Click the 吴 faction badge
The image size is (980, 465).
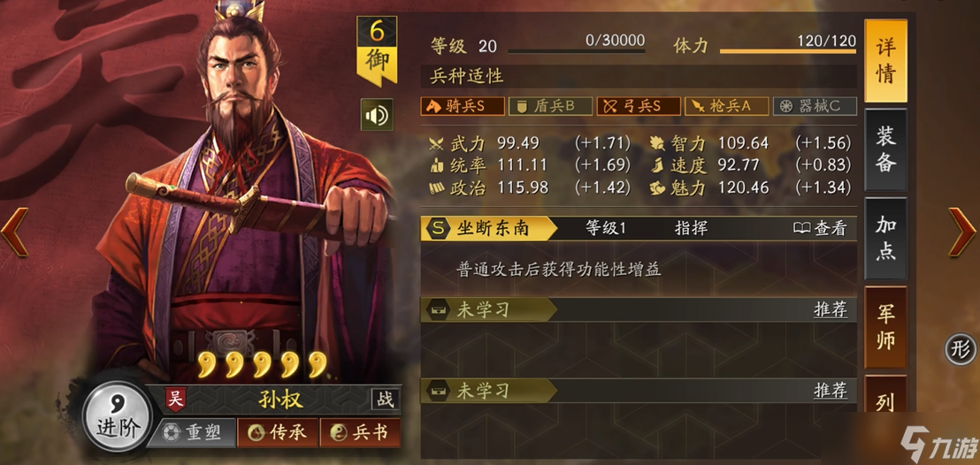pyautogui.click(x=176, y=399)
